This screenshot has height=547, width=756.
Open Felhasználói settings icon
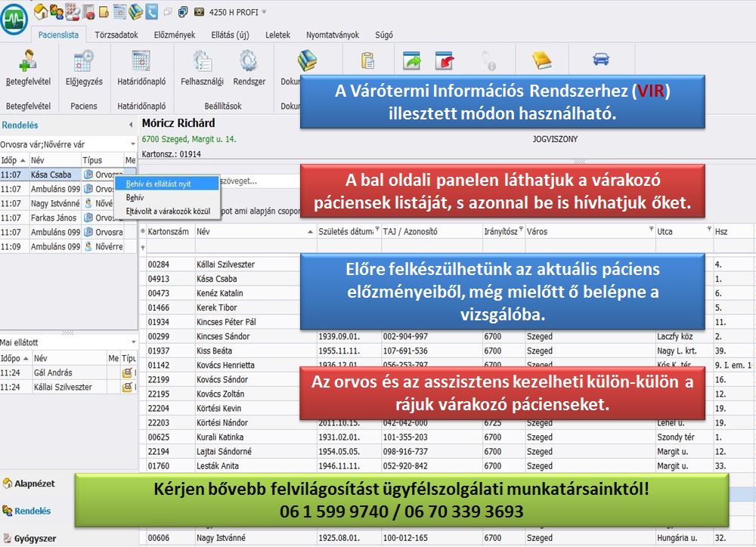click(x=202, y=62)
